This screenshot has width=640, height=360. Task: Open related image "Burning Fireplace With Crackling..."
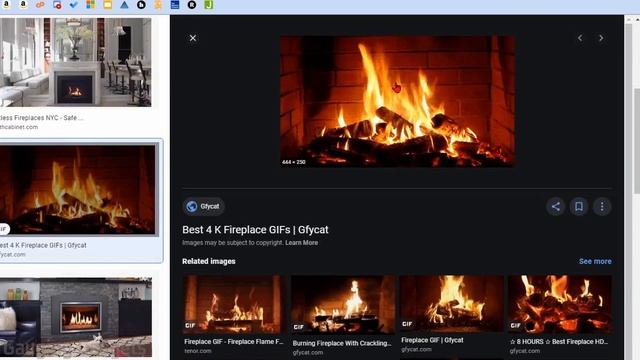coord(342,305)
